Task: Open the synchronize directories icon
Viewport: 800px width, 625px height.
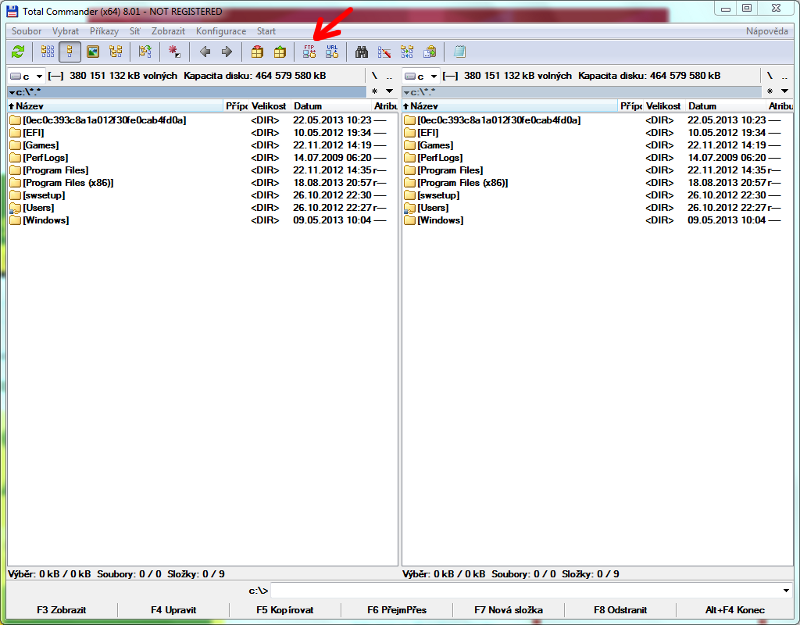Action: (407, 52)
